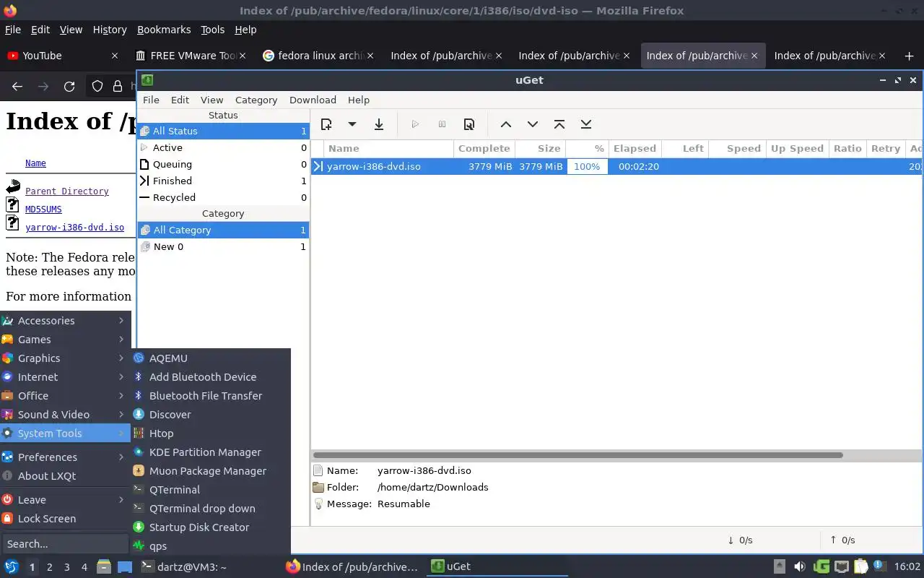The width and height of the screenshot is (924, 578).
Task: Click the volume icon in system tray
Action: (x=799, y=567)
